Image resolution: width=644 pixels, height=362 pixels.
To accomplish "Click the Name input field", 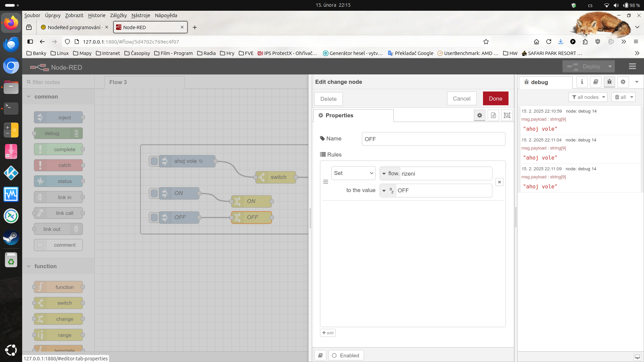I will click(433, 139).
